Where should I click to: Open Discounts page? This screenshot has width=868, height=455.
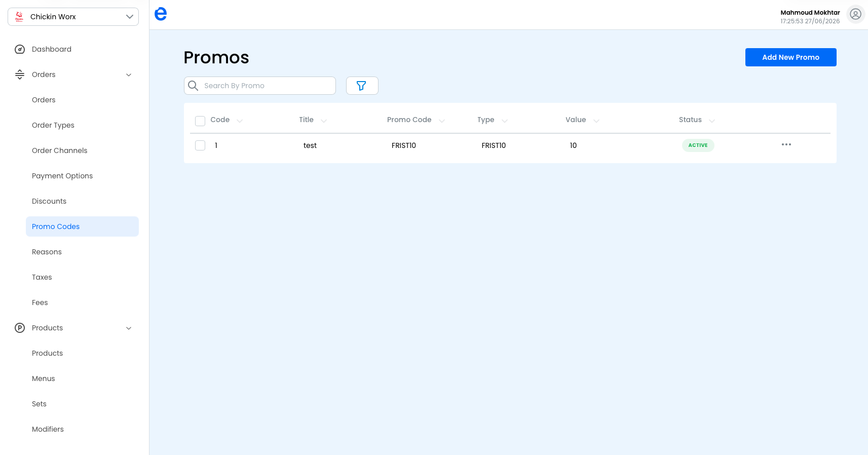pyautogui.click(x=49, y=201)
